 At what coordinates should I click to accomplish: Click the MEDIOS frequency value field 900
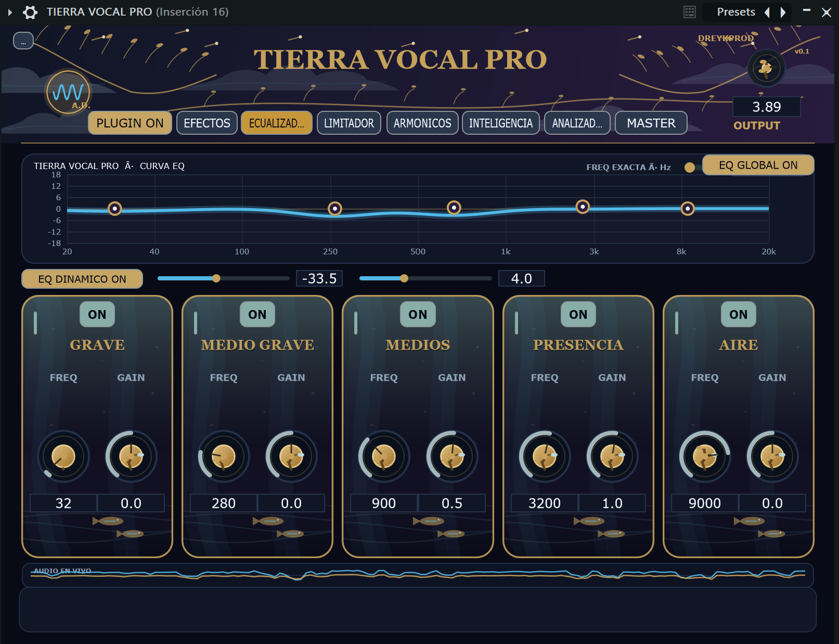(x=384, y=503)
